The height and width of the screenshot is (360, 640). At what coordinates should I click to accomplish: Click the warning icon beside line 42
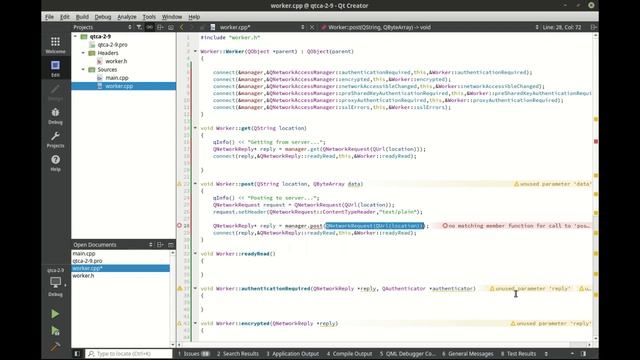pos(179,323)
